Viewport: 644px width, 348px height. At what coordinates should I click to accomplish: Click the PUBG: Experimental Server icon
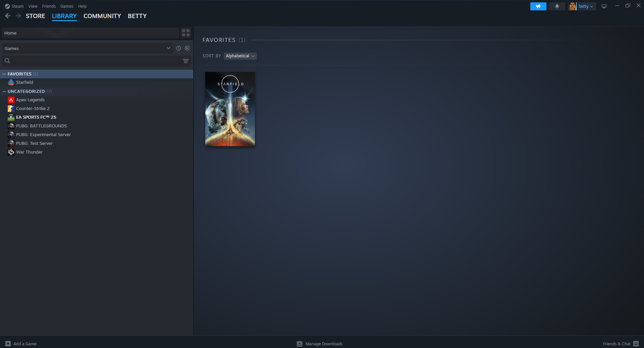click(x=11, y=135)
